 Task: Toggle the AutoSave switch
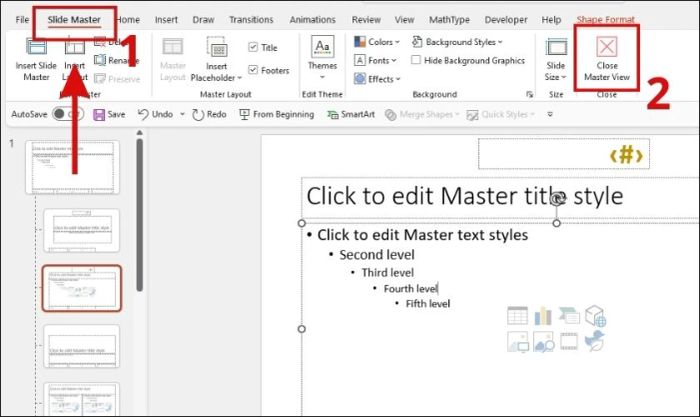point(67,114)
